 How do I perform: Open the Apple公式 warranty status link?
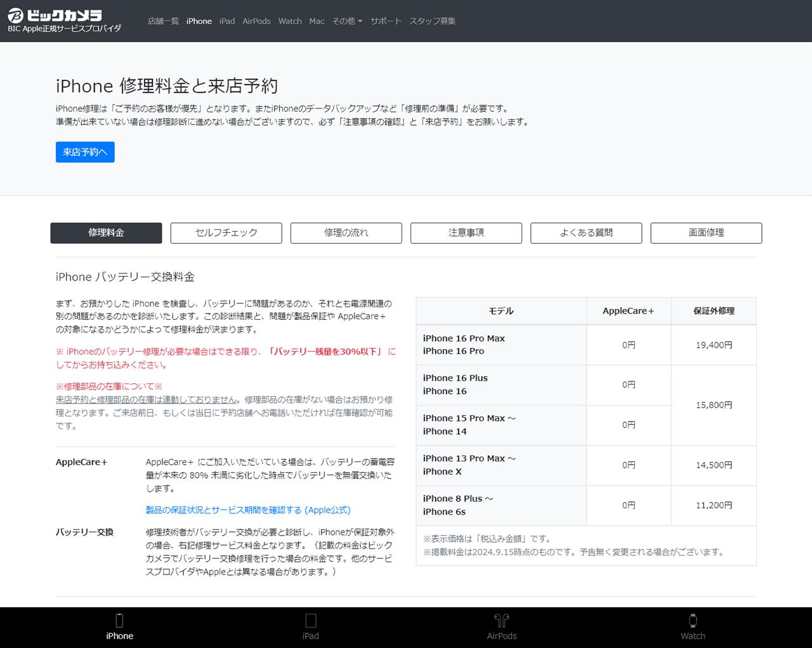[x=248, y=510]
